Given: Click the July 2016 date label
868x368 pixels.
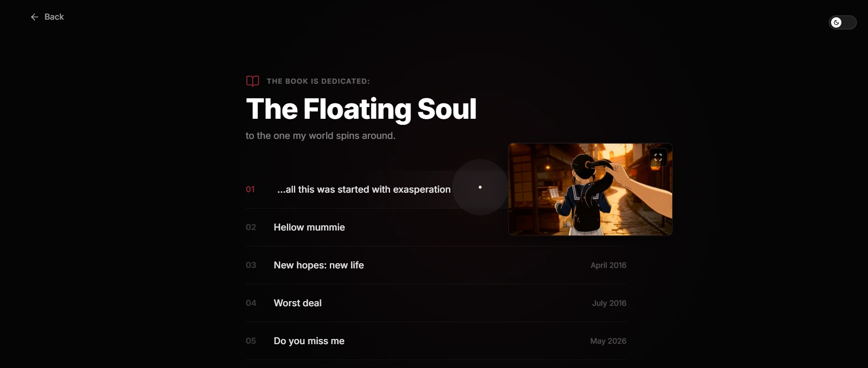Looking at the screenshot, I should click(609, 303).
